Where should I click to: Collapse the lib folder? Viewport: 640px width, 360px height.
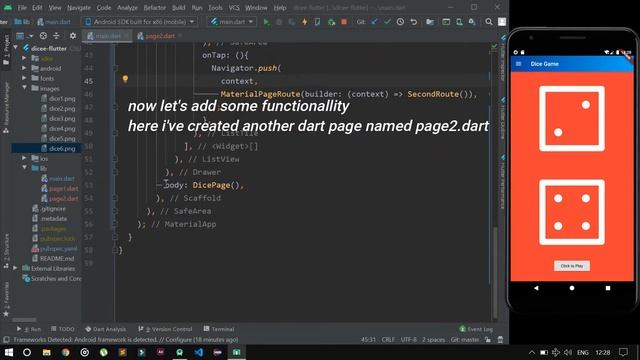pyautogui.click(x=24, y=168)
